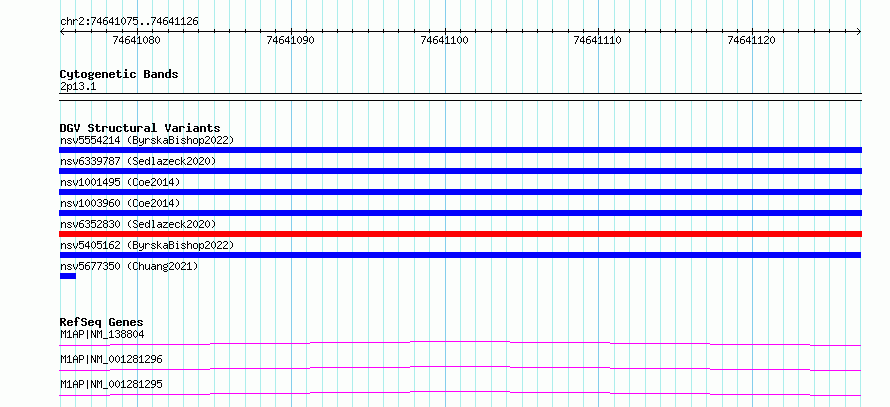Click the short blue bar for nsv5677350
Viewport: 890px width, 407px height.
(x=68, y=276)
